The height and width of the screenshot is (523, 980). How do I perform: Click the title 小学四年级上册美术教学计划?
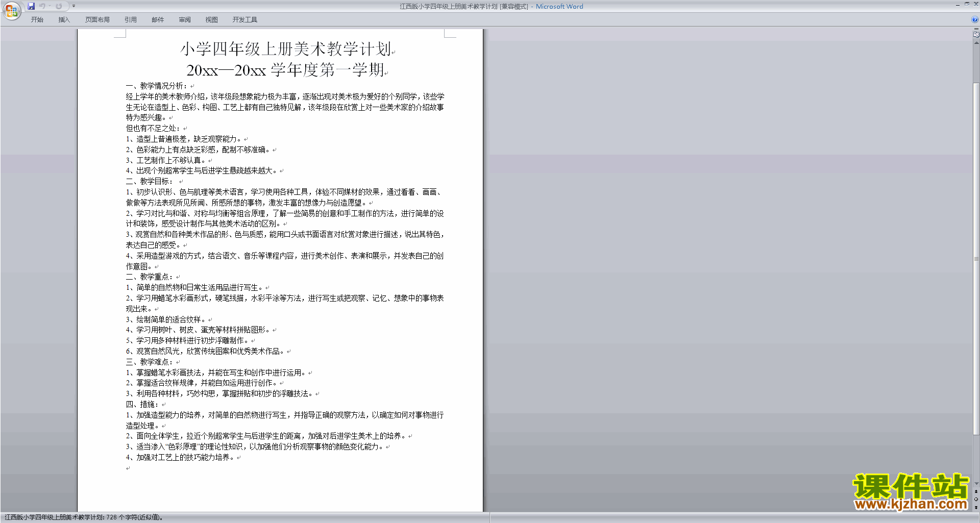tap(286, 49)
